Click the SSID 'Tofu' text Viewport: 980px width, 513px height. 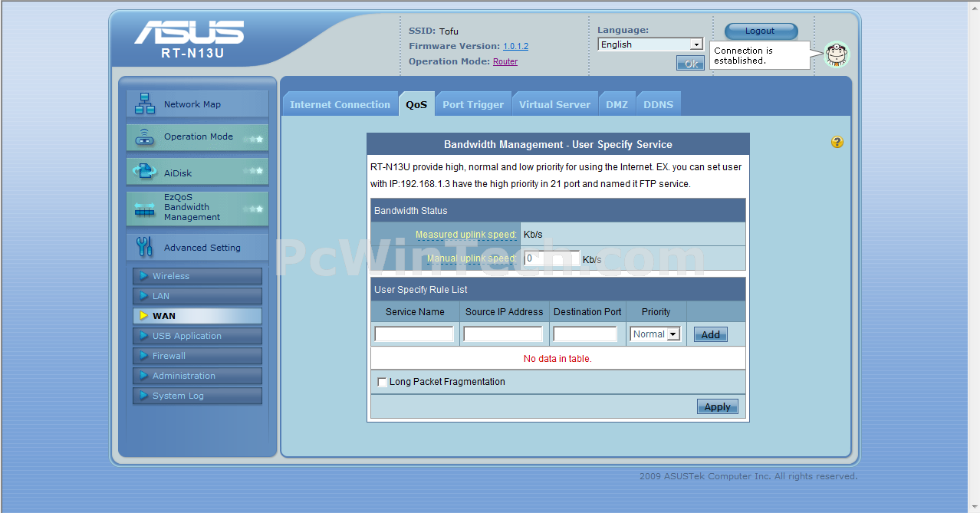coord(449,31)
